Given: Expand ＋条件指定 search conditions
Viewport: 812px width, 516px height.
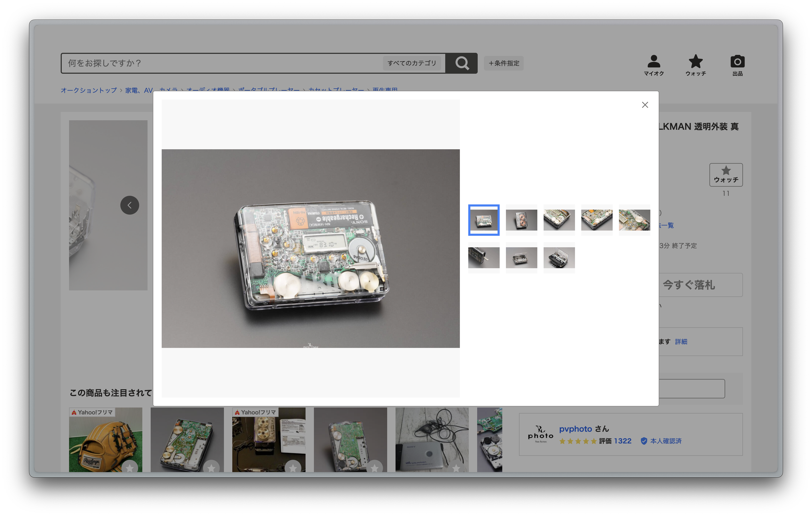Looking at the screenshot, I should pos(504,63).
